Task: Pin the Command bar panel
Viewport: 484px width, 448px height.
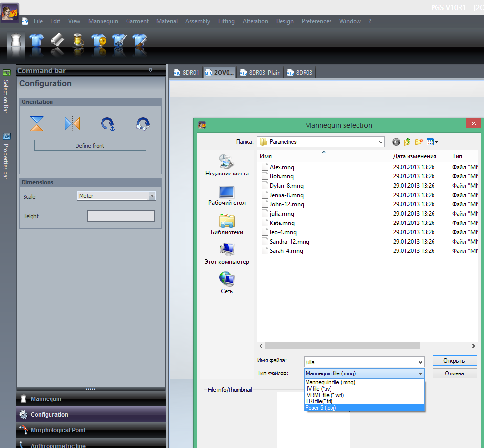Action: pyautogui.click(x=151, y=71)
